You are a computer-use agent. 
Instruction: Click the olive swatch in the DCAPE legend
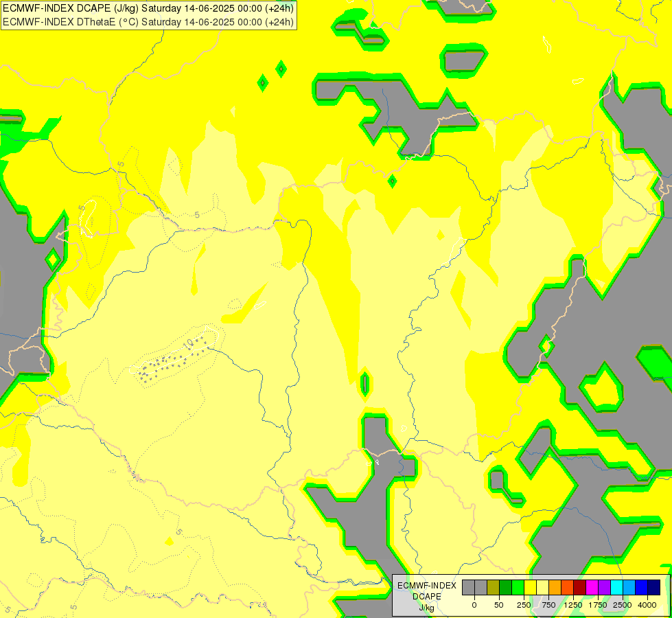click(x=494, y=588)
